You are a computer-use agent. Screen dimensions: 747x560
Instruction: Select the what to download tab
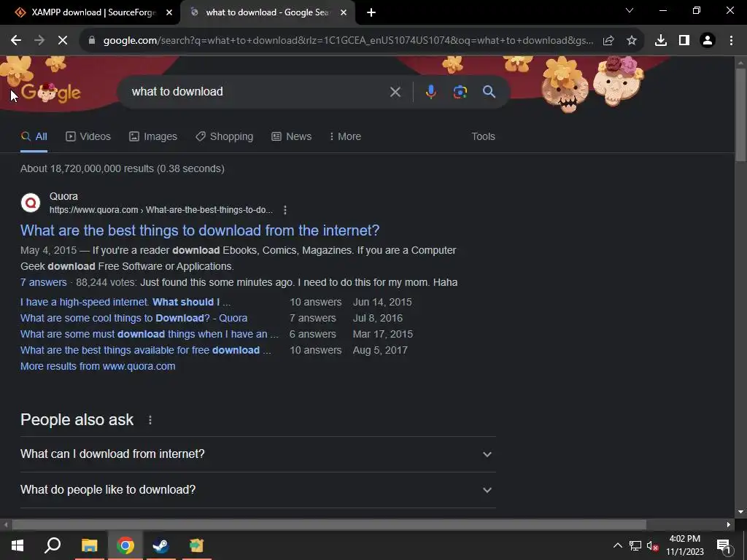click(x=268, y=13)
